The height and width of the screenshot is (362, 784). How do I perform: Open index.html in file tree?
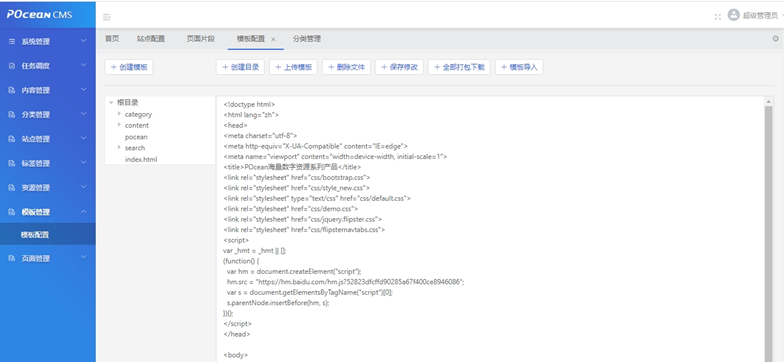tap(140, 159)
